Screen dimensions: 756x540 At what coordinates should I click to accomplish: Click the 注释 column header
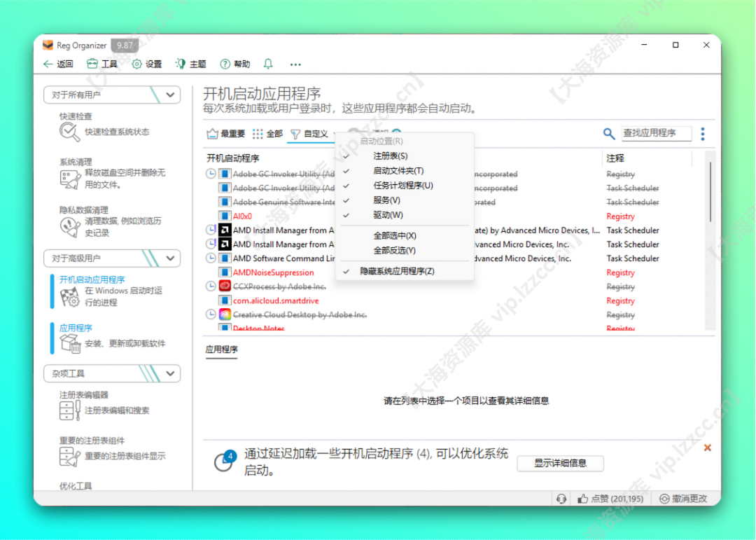pyautogui.click(x=615, y=158)
